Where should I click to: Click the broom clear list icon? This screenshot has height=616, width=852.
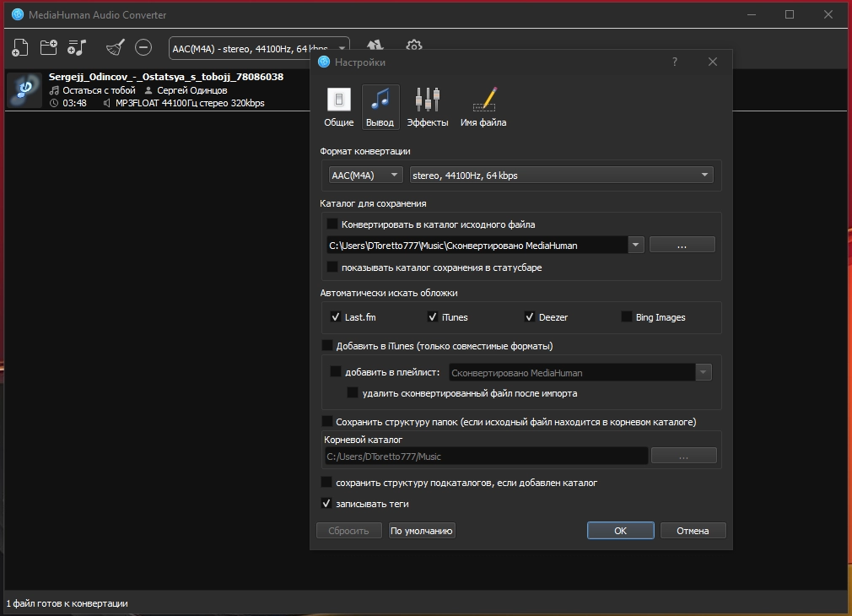(x=116, y=48)
